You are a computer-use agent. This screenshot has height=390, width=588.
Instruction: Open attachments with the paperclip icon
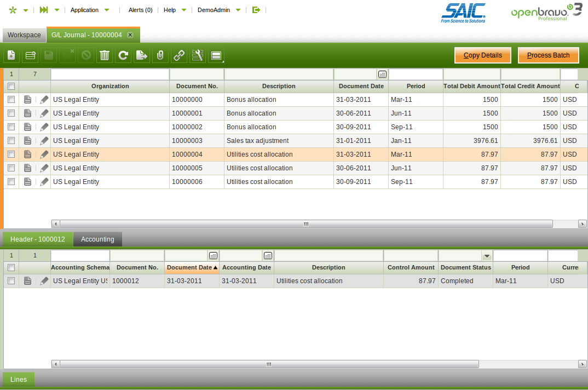(160, 55)
